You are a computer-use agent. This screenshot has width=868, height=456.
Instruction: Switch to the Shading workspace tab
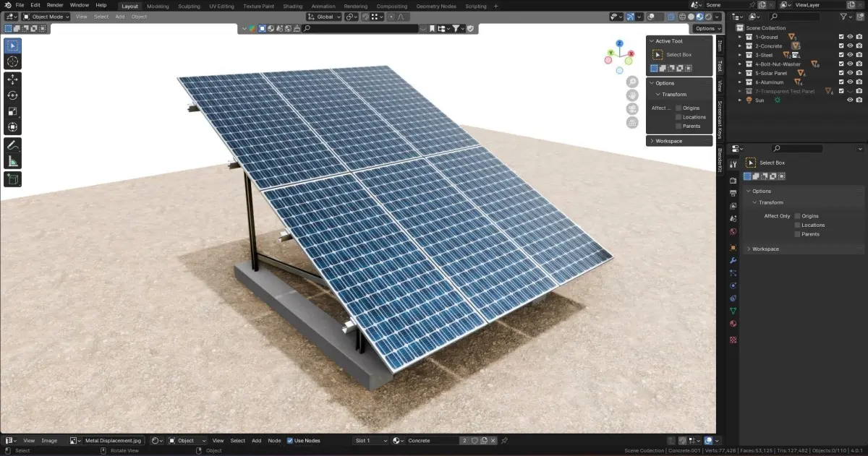click(x=292, y=6)
